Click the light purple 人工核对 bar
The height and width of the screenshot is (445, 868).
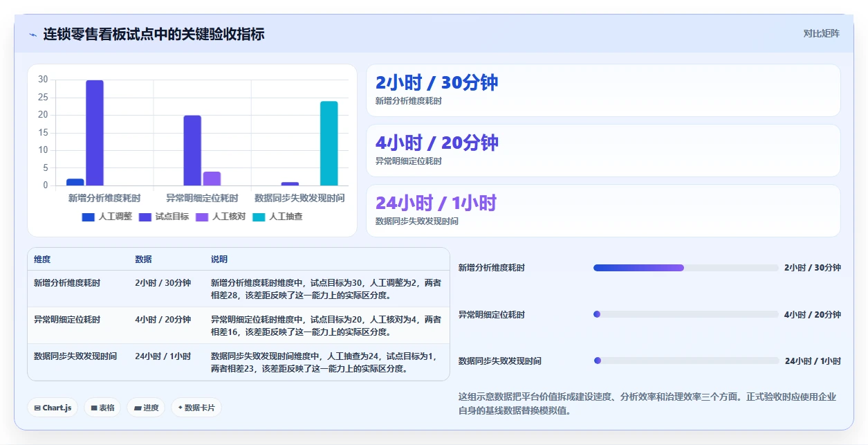coord(212,179)
